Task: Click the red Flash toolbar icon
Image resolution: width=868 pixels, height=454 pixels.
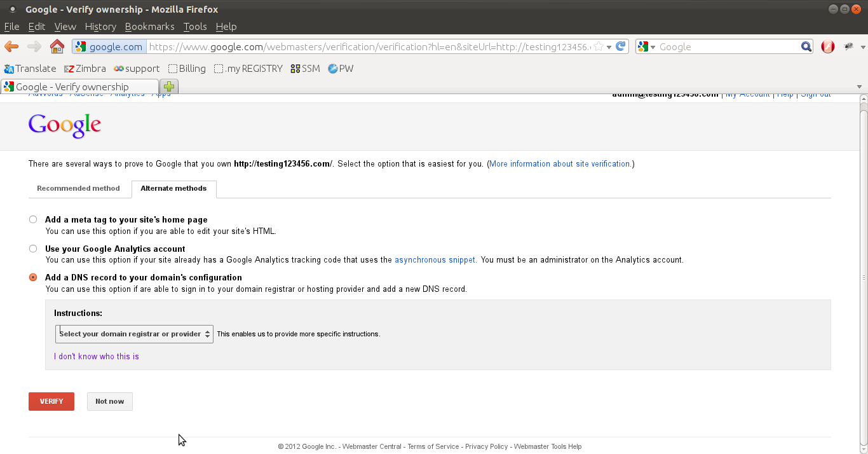Action: 827,46
